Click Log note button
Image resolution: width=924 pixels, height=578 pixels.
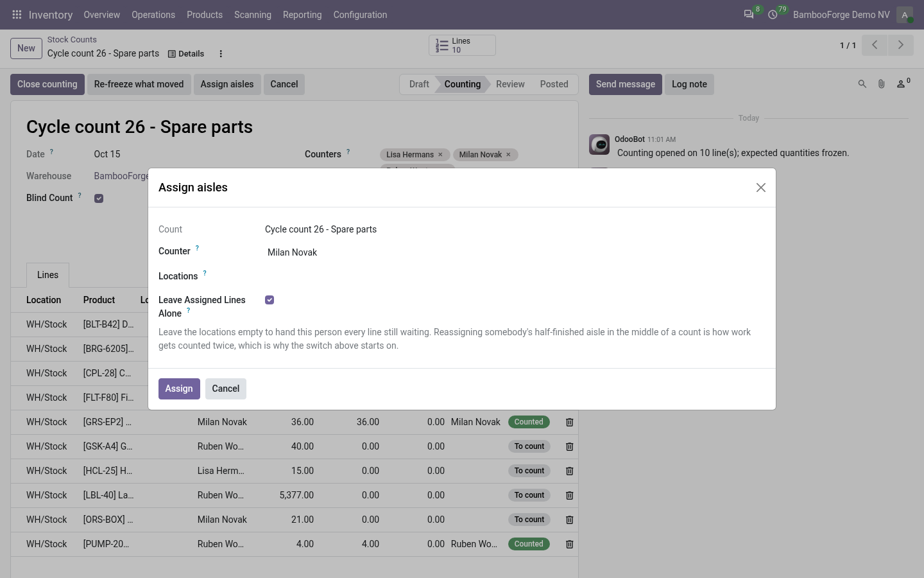(689, 84)
